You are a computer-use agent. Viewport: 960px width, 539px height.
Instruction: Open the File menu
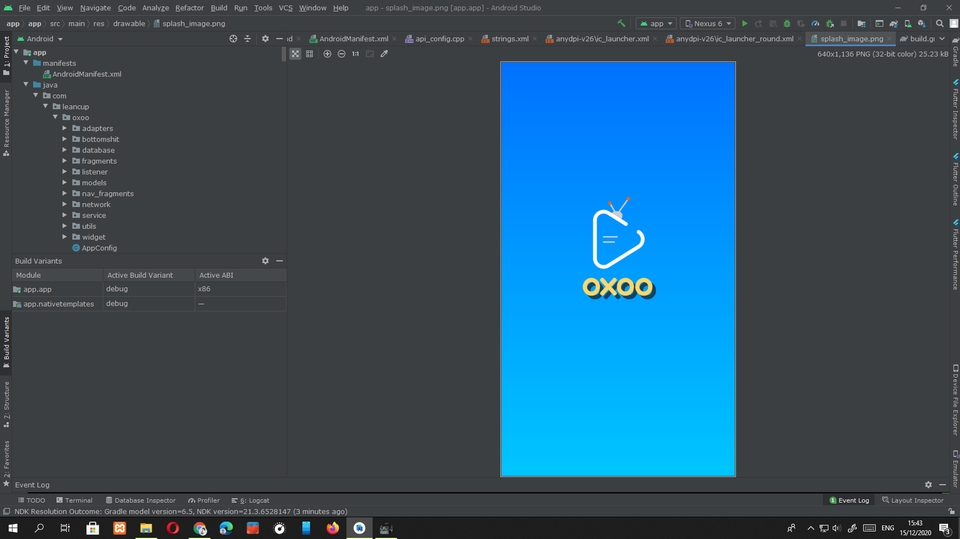tap(24, 8)
